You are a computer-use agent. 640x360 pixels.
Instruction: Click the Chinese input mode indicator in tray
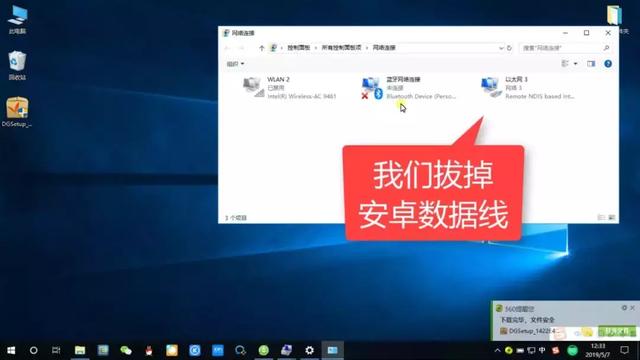(542, 350)
